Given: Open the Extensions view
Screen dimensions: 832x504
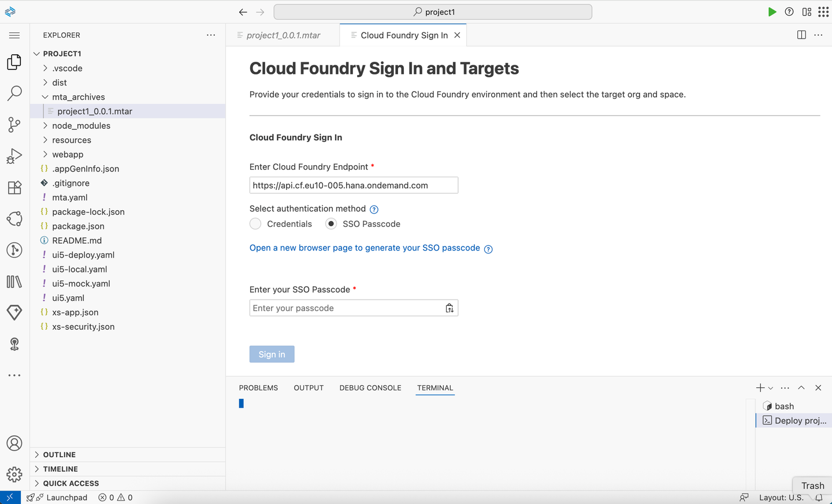Looking at the screenshot, I should [14, 187].
